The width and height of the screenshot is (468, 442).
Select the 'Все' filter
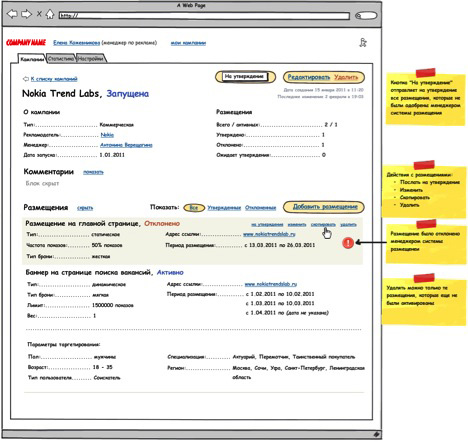(x=194, y=207)
